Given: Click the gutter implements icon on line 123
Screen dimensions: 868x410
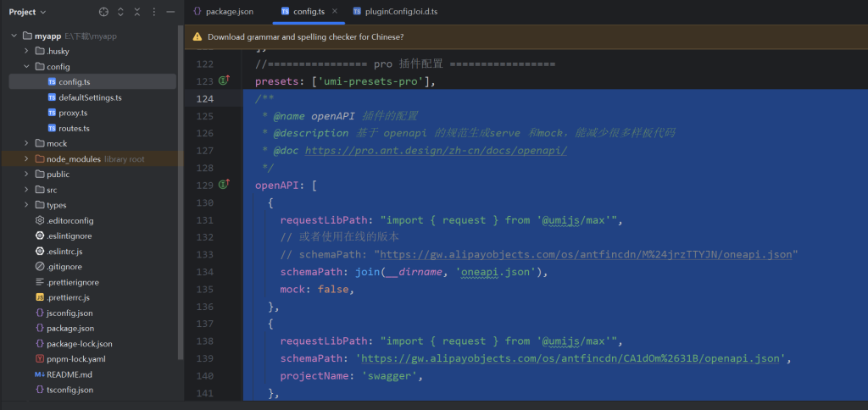Looking at the screenshot, I should coord(224,80).
